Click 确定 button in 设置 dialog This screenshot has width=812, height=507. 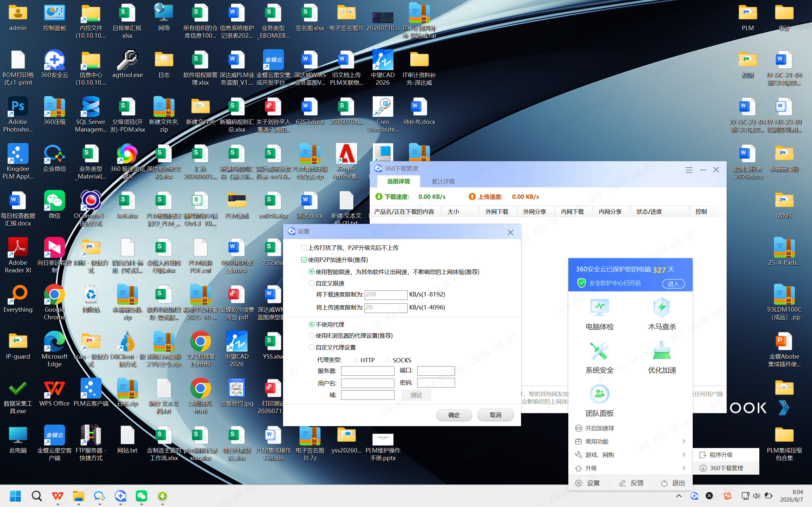pyautogui.click(x=454, y=415)
